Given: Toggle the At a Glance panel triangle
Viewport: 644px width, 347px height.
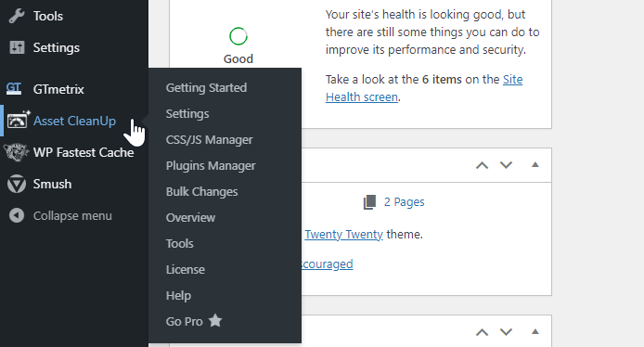Looking at the screenshot, I should [535, 164].
